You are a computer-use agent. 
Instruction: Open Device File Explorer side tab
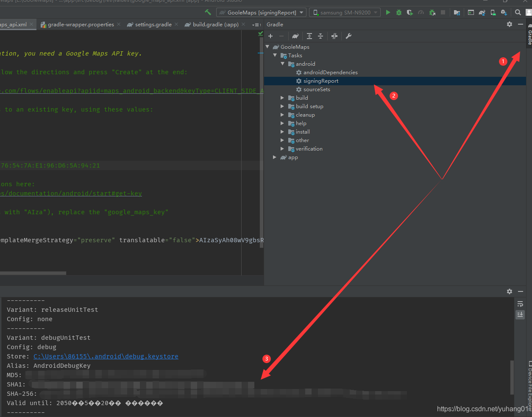[529, 386]
